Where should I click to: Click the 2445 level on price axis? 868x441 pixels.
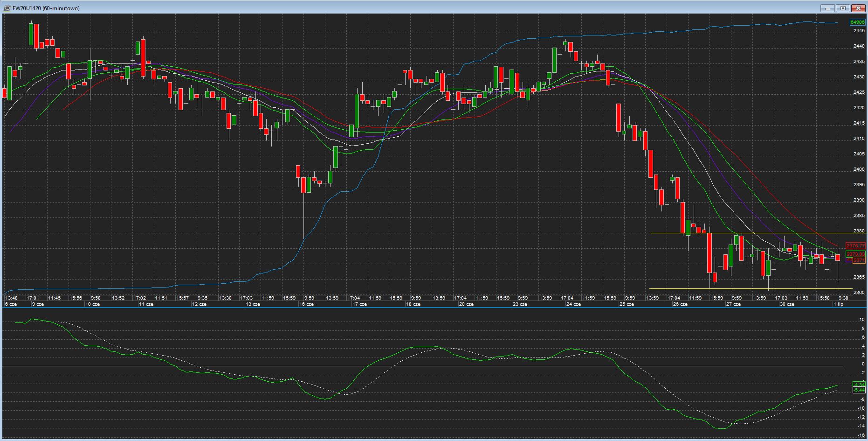[859, 31]
